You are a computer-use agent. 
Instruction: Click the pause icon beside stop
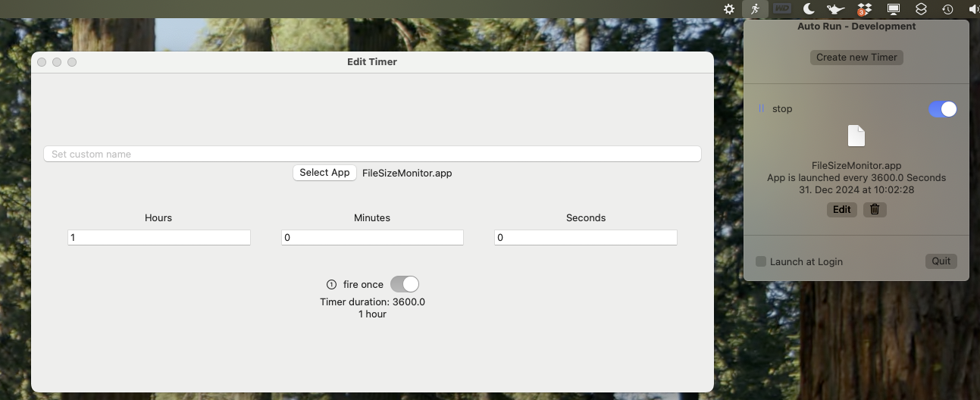pos(761,109)
